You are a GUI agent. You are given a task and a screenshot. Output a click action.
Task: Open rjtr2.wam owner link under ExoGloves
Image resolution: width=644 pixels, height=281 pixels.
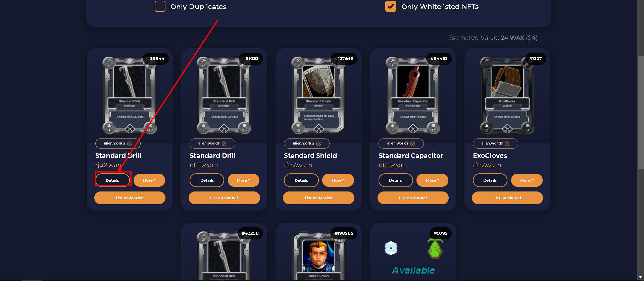pos(487,165)
